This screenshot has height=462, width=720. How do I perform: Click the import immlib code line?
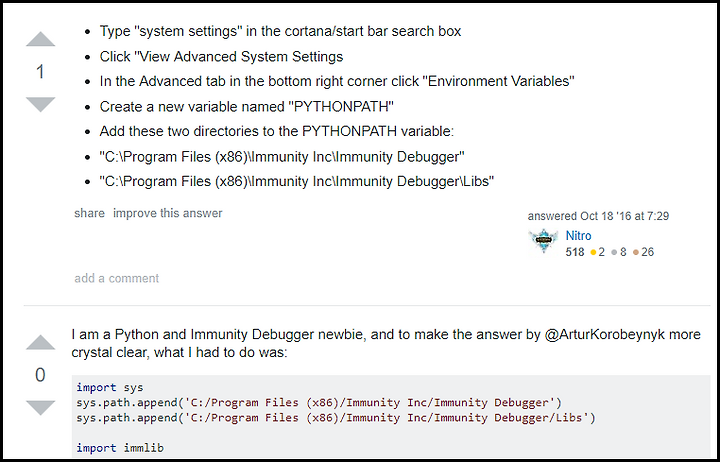point(120,448)
